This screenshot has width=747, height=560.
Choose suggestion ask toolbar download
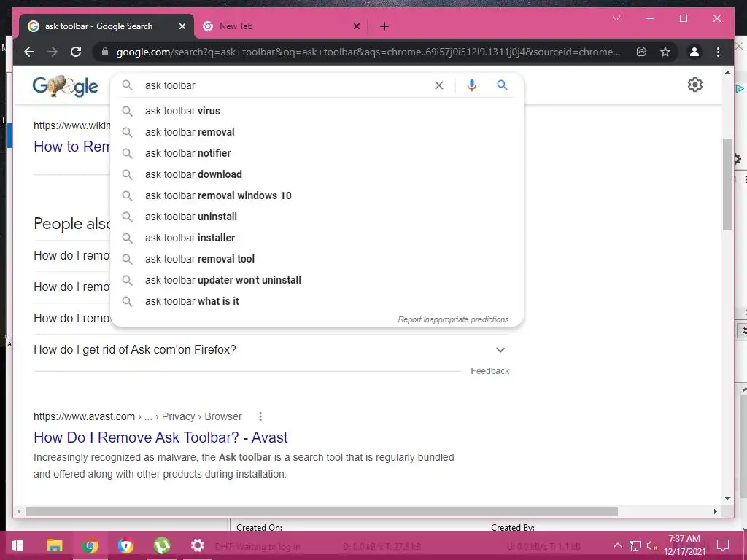tap(317, 174)
